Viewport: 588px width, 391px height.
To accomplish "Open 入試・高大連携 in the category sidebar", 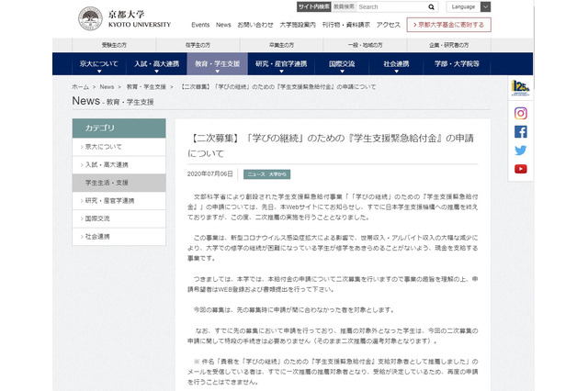I will (119, 165).
